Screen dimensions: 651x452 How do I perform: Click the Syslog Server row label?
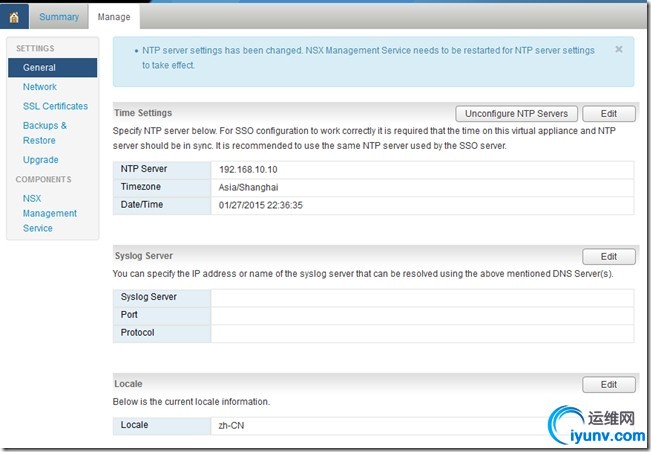149,297
